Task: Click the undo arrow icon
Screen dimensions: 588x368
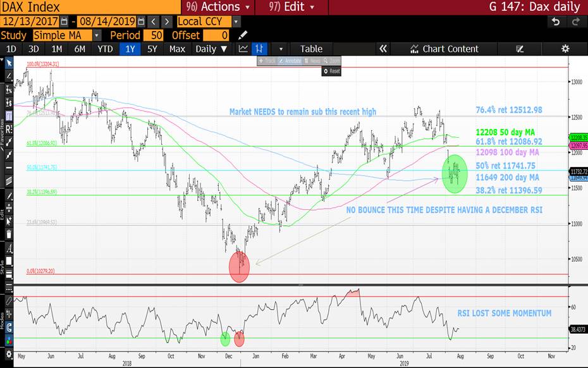Action: point(556,21)
